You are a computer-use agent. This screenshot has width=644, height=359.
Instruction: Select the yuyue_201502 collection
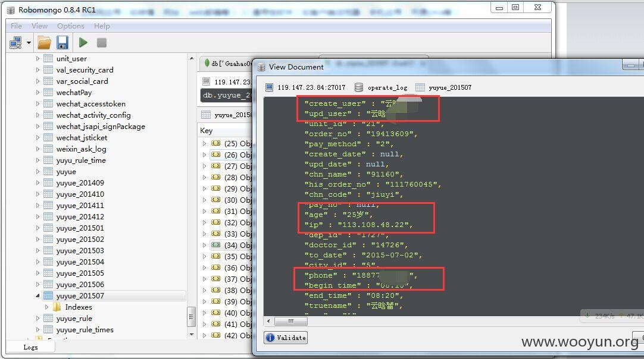[x=80, y=239]
